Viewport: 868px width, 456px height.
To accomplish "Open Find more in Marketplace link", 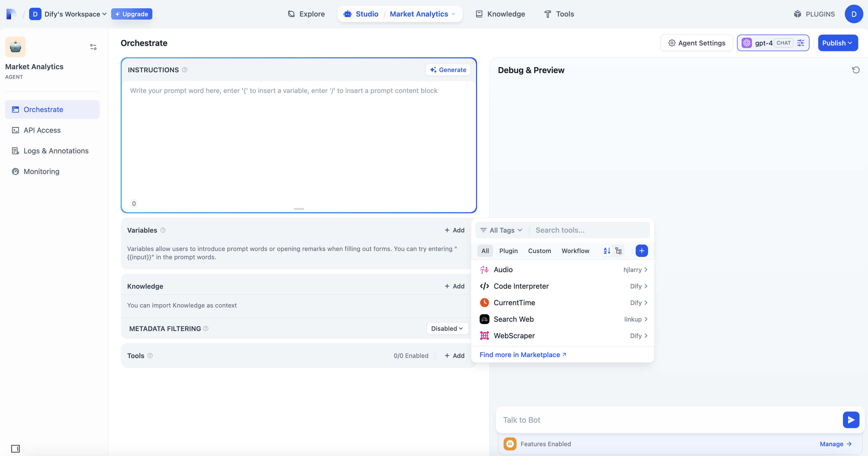I will tap(523, 355).
